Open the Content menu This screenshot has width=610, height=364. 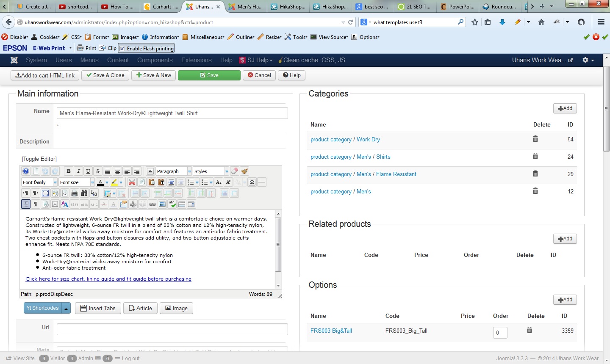pyautogui.click(x=118, y=60)
